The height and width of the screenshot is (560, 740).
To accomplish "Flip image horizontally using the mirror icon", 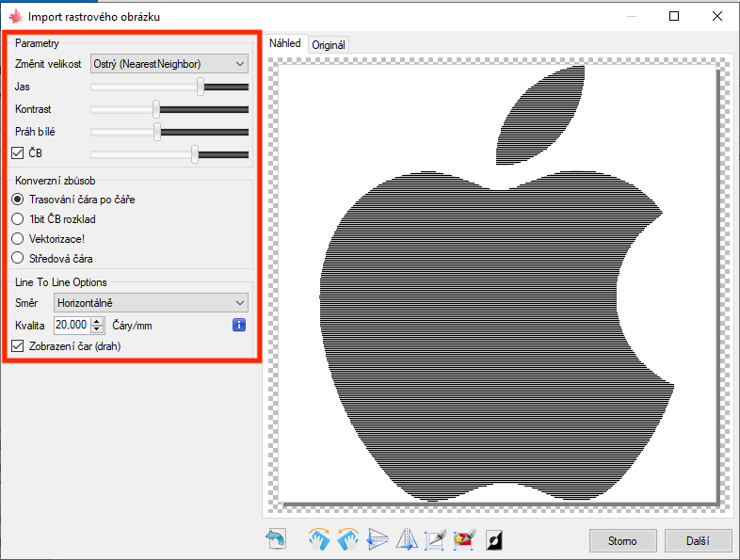I will point(407,539).
